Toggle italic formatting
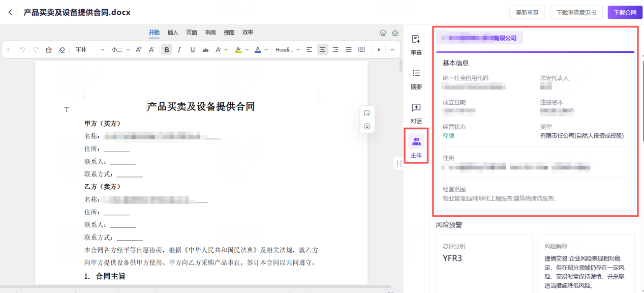Viewport: 644px width, 293px height. coord(179,50)
